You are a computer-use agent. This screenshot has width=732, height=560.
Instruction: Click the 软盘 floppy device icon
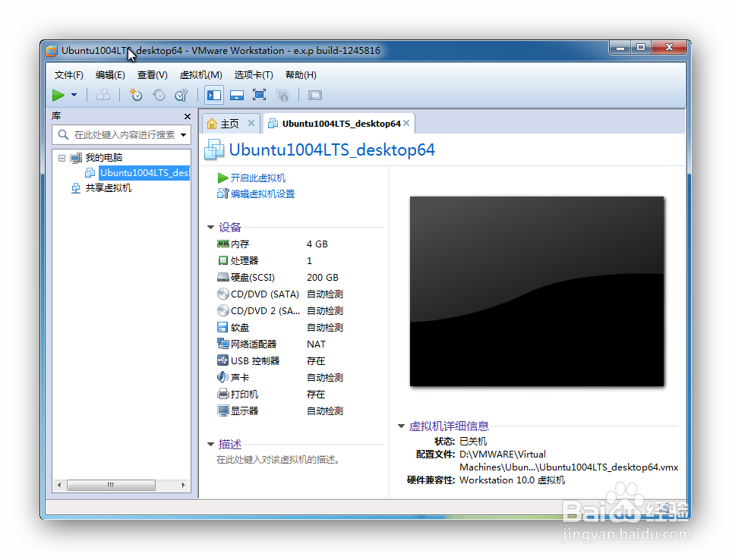pos(222,327)
